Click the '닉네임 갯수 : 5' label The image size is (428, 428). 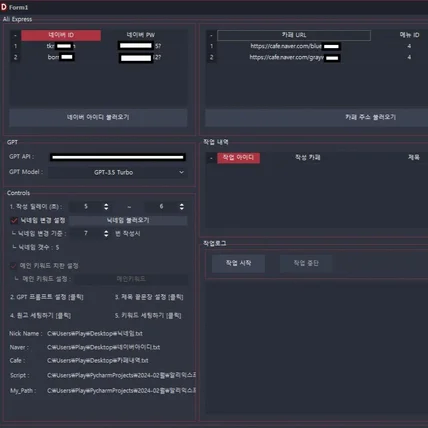click(x=36, y=247)
